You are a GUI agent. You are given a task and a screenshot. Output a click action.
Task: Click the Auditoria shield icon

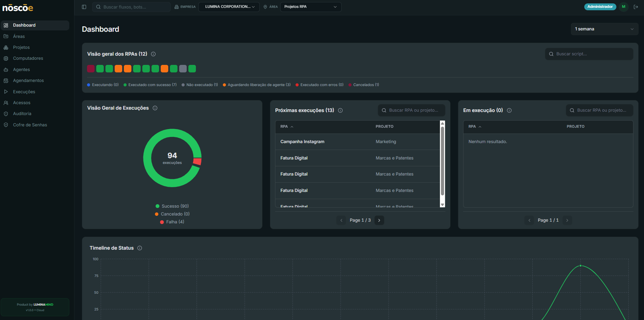point(6,114)
